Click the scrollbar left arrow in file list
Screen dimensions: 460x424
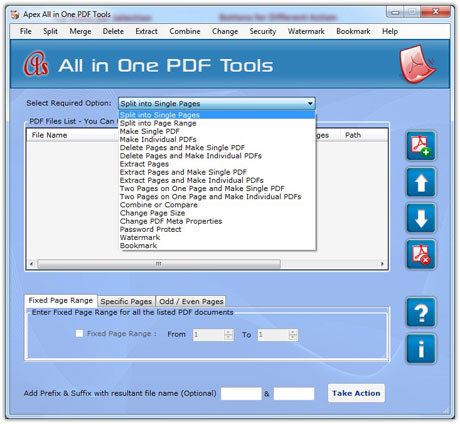tap(31, 264)
